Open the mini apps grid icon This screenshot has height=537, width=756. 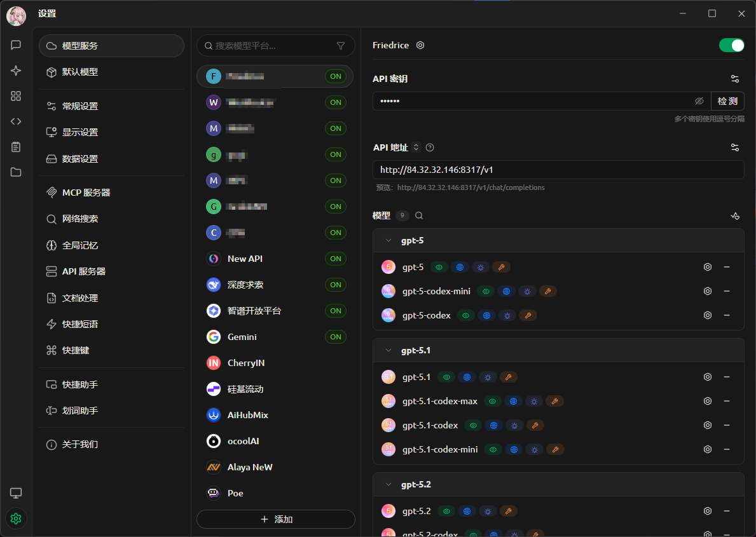point(16,96)
